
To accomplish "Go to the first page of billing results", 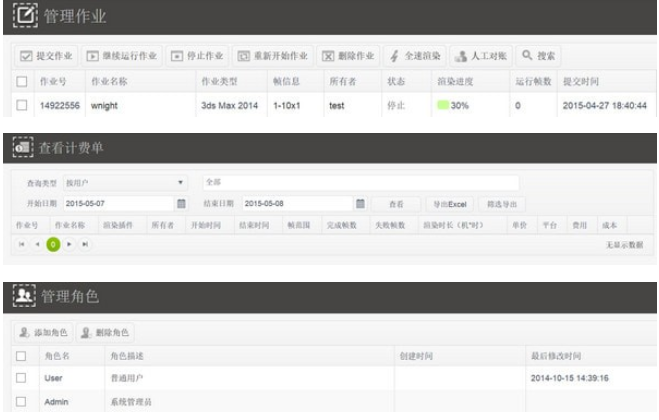I will (x=21, y=244).
